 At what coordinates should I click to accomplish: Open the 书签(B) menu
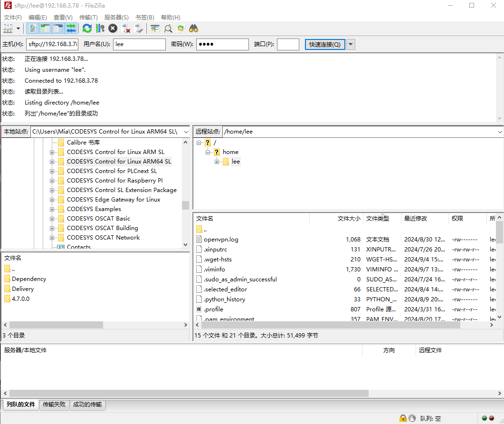(144, 18)
